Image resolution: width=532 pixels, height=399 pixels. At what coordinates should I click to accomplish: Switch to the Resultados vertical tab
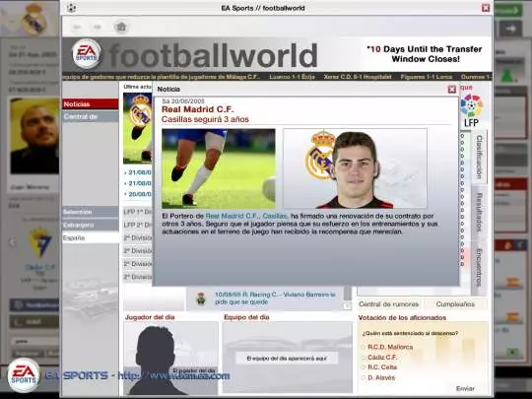click(x=479, y=213)
